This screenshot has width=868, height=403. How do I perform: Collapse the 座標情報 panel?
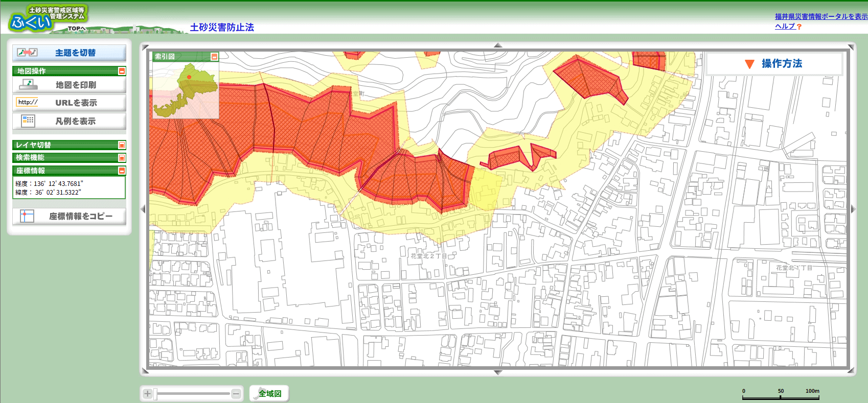click(x=122, y=171)
